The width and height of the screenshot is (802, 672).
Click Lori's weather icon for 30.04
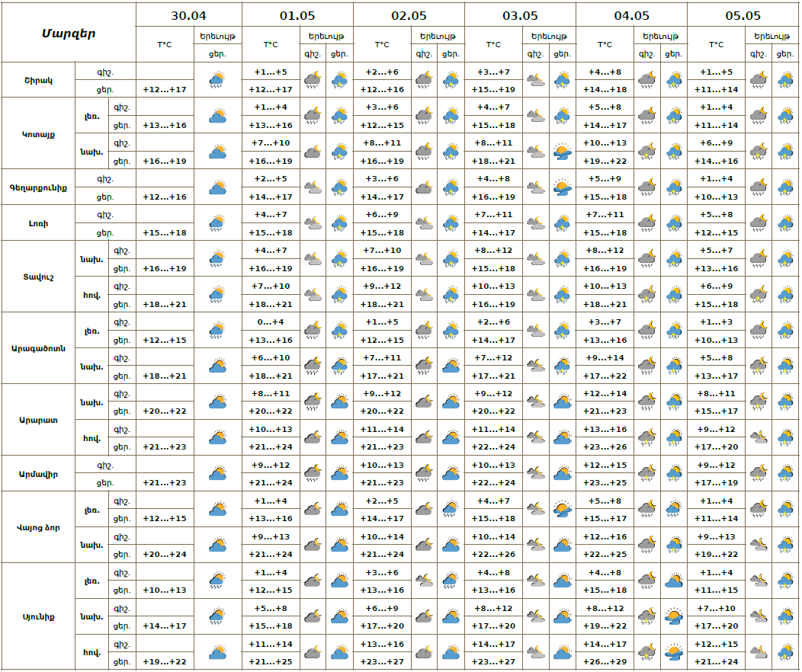click(217, 223)
